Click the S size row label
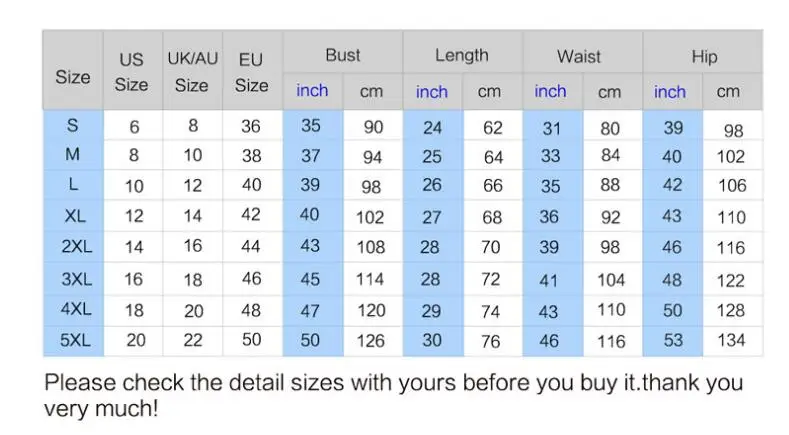789x435 pixels. (72, 125)
